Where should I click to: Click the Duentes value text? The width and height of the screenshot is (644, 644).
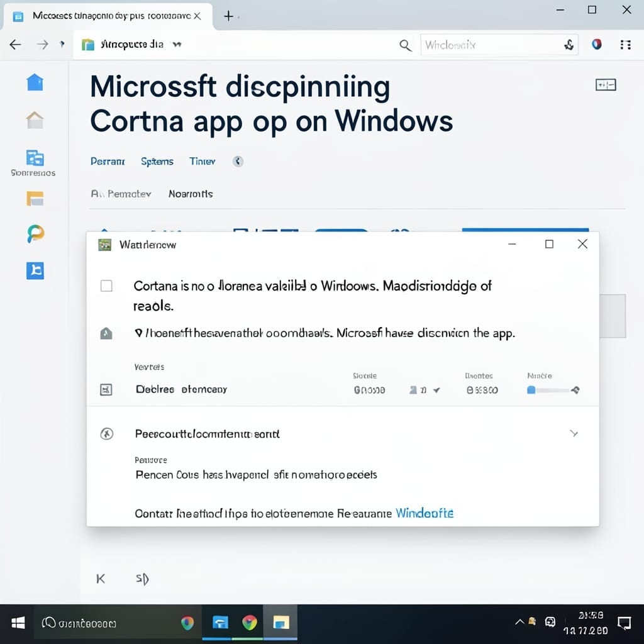coord(482,390)
